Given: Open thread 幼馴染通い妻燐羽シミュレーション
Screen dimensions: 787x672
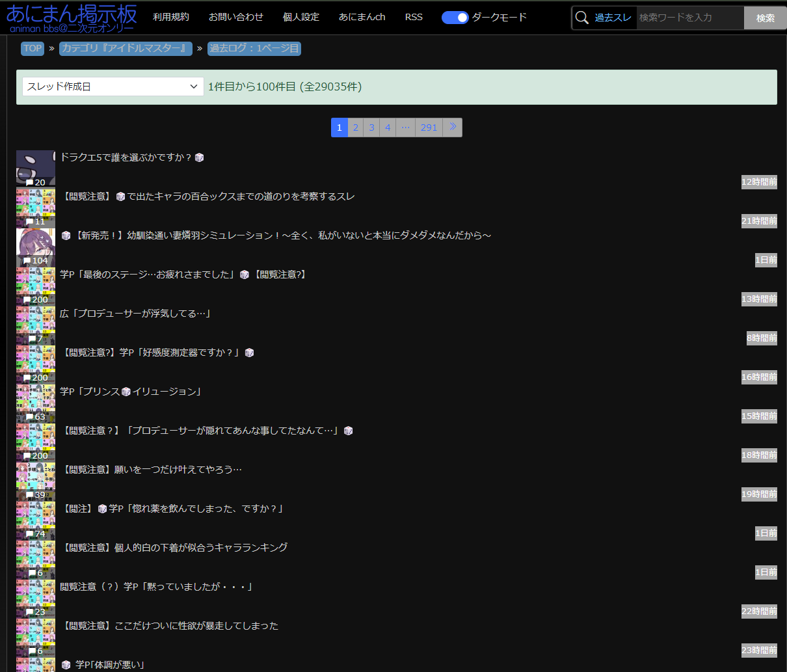Looking at the screenshot, I should [x=276, y=235].
